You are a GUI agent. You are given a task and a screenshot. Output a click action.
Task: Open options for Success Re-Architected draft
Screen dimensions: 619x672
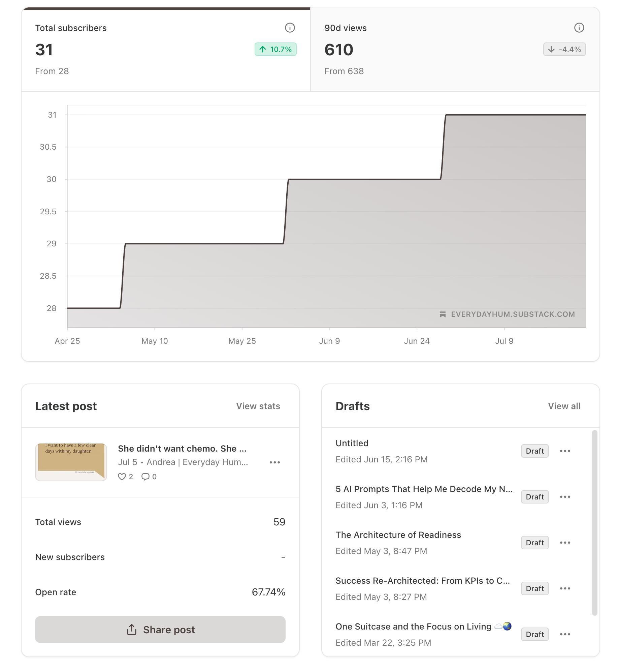565,588
